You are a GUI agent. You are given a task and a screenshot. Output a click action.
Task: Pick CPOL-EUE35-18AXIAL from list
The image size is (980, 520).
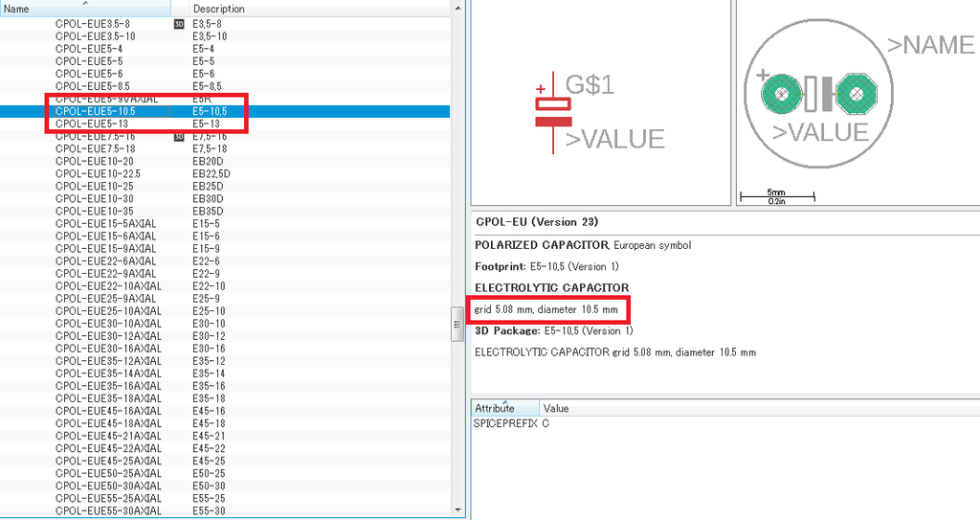(108, 399)
